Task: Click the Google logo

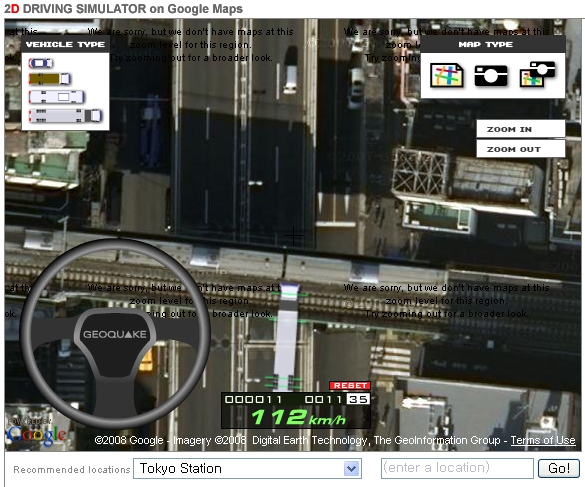Action: point(36,435)
